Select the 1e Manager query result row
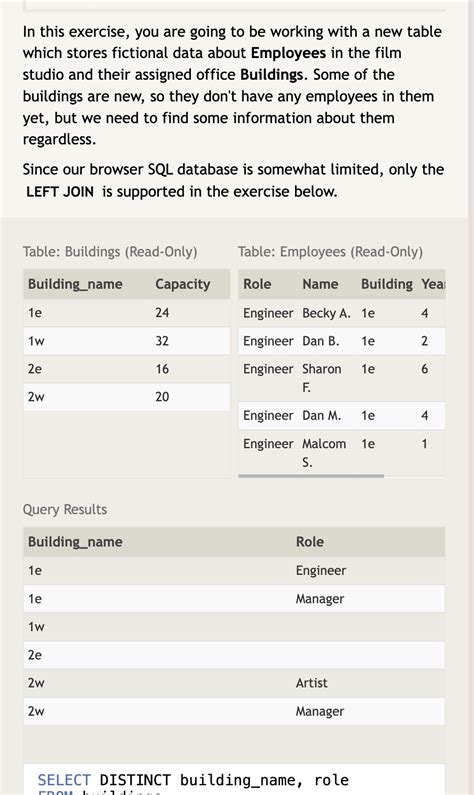 click(234, 599)
